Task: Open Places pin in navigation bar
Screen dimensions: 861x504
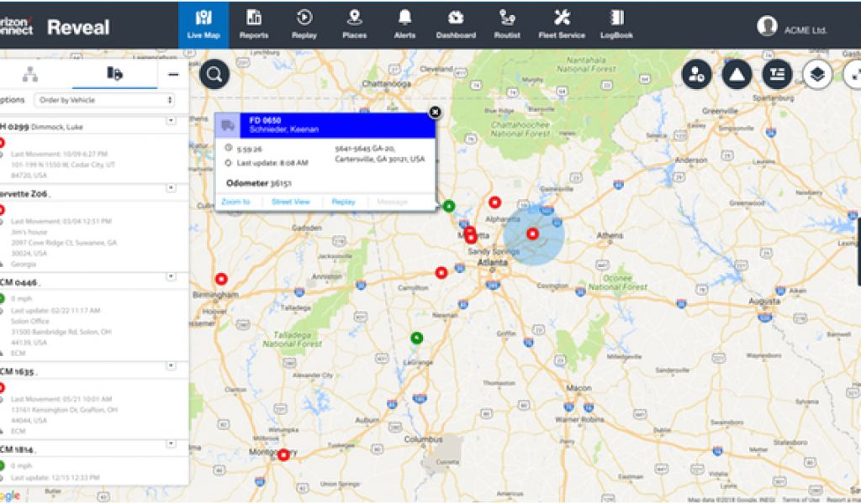Action: (x=354, y=24)
